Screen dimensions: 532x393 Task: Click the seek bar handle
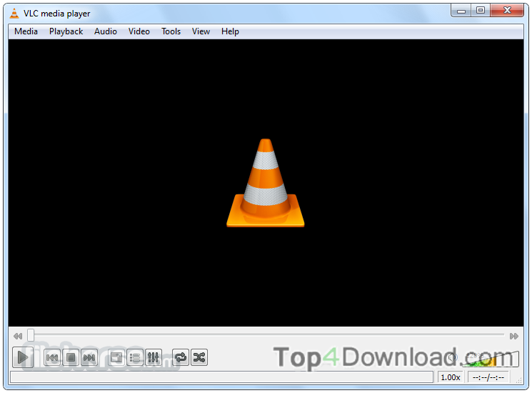31,334
